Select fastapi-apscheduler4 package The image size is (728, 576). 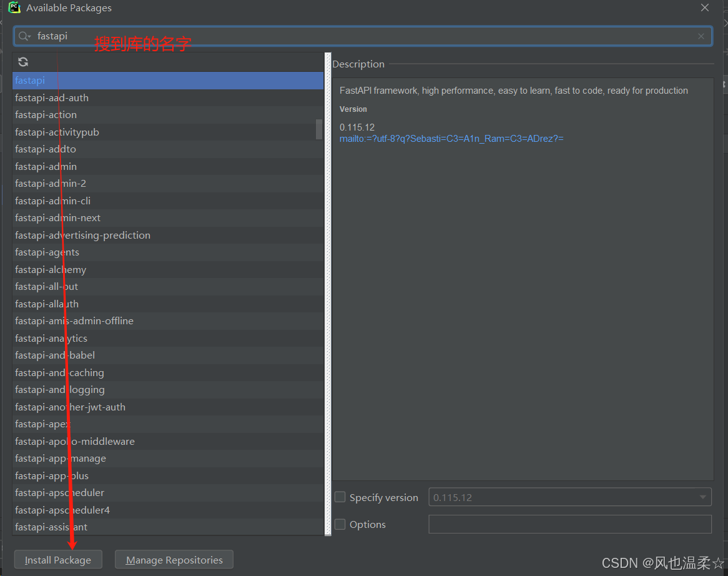click(x=168, y=510)
